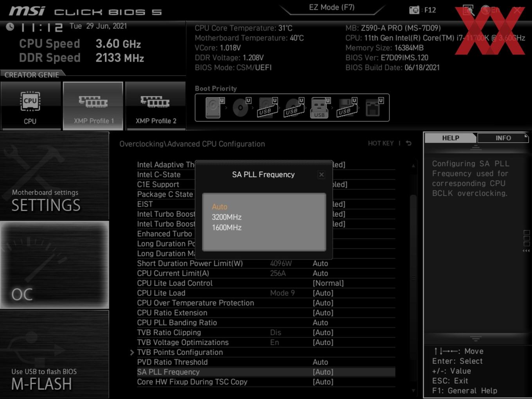Viewport: 532px width, 399px height.
Task: Open the language globe selector
Action: coord(486,10)
